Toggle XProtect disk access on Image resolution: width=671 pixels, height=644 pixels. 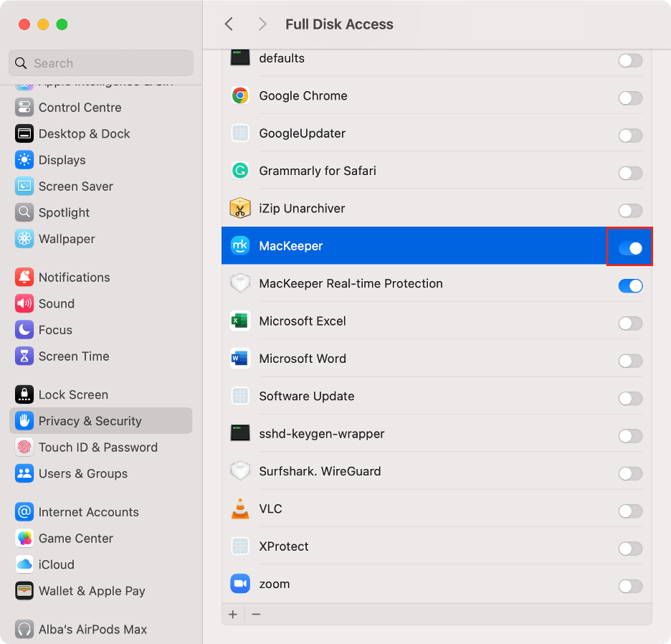tap(629, 549)
